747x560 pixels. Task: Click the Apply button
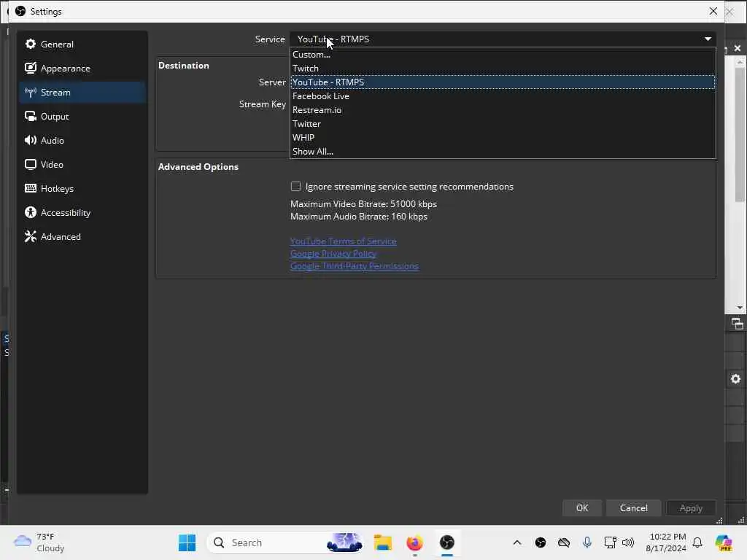click(x=691, y=508)
